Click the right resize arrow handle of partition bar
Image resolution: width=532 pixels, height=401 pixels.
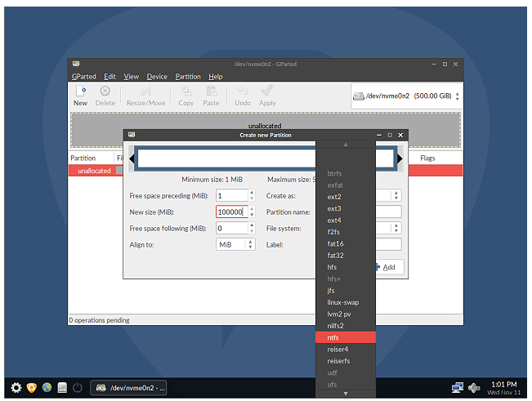(x=400, y=158)
